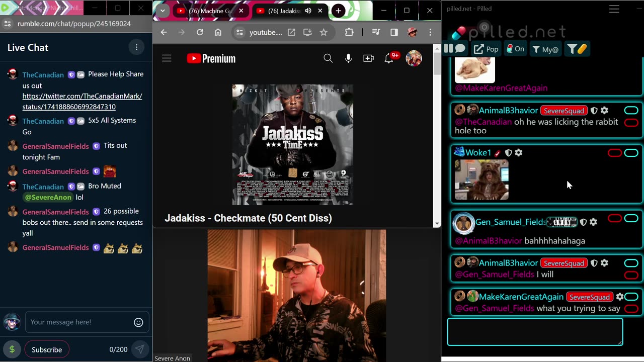Close the Machine Gun tab
Screen dimensions: 644x362
click(x=241, y=11)
